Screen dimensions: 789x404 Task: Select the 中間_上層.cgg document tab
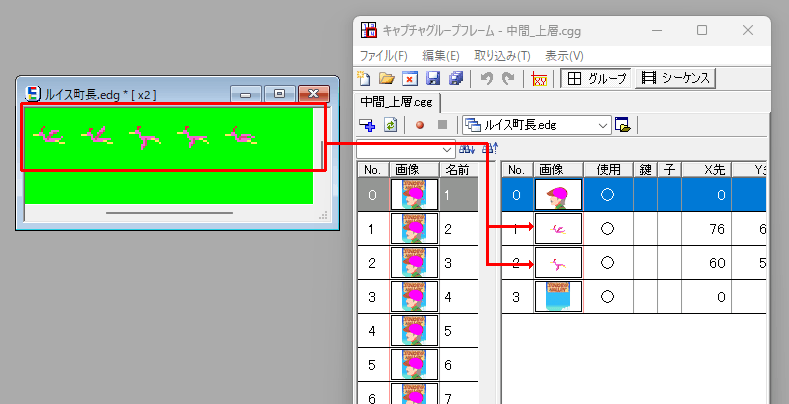[397, 102]
